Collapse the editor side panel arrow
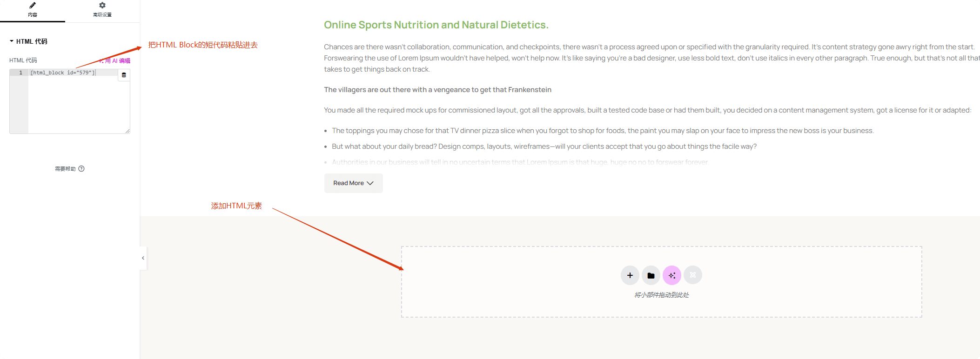This screenshot has width=980, height=359. (143, 258)
